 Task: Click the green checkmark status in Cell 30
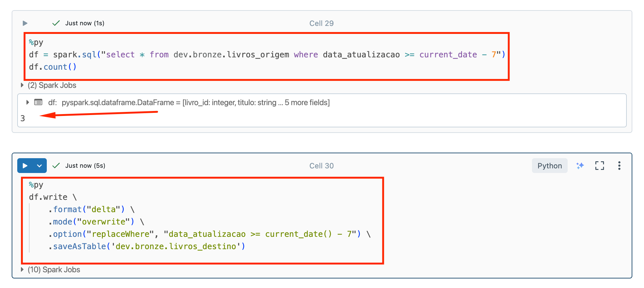[x=56, y=166]
